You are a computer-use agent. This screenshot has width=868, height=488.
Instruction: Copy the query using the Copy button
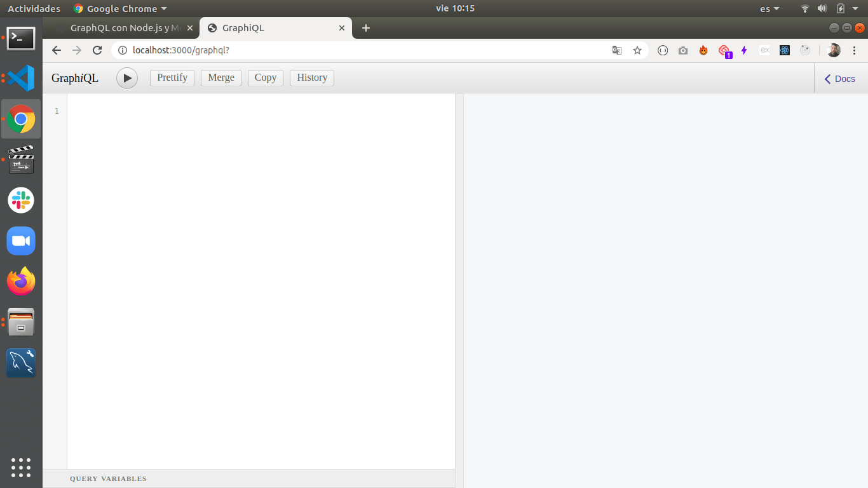pos(266,78)
